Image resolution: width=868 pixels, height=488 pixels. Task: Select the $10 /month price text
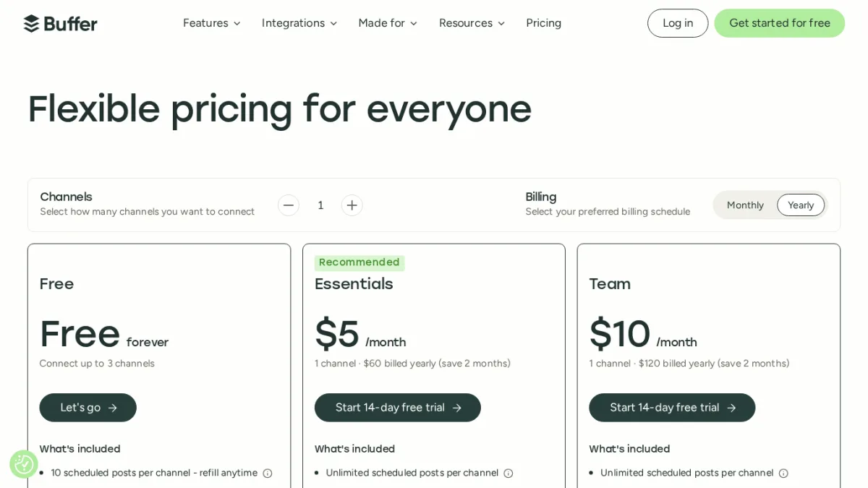(643, 335)
